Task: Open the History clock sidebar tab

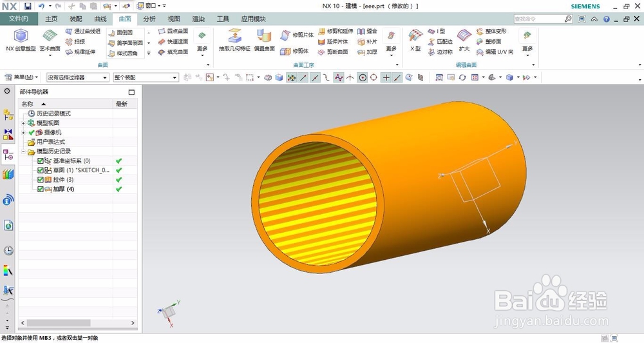Action: click(8, 250)
